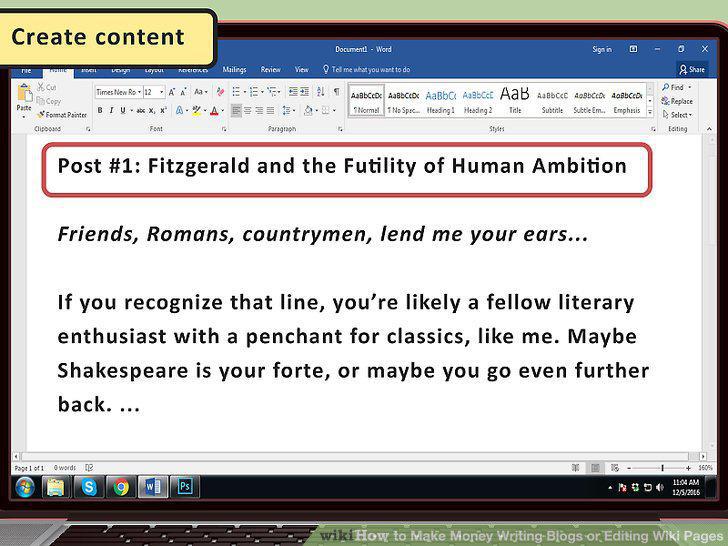The image size is (728, 546).
Task: Open Find with the magnifier icon
Action: point(666,87)
